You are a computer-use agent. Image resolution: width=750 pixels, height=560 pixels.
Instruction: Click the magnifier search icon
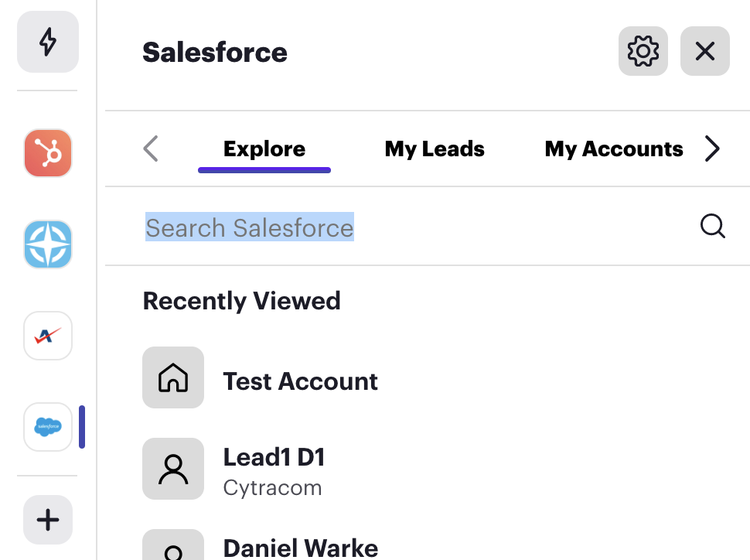point(713,225)
